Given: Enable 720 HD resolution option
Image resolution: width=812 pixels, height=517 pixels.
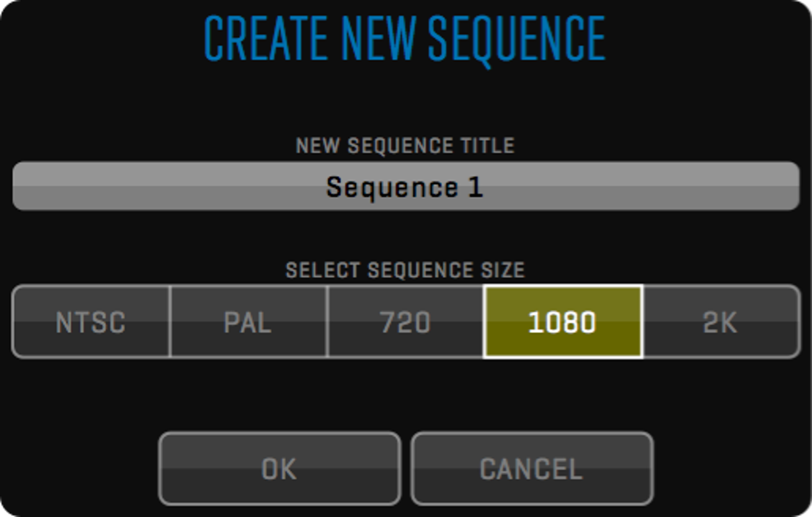Looking at the screenshot, I should 405,322.
